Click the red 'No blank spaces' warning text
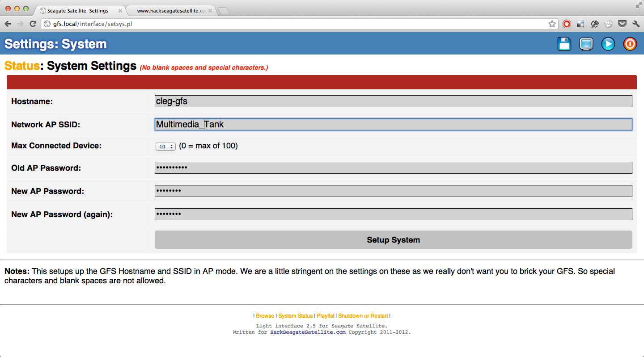Screen dimensions: 644x357 [204, 67]
